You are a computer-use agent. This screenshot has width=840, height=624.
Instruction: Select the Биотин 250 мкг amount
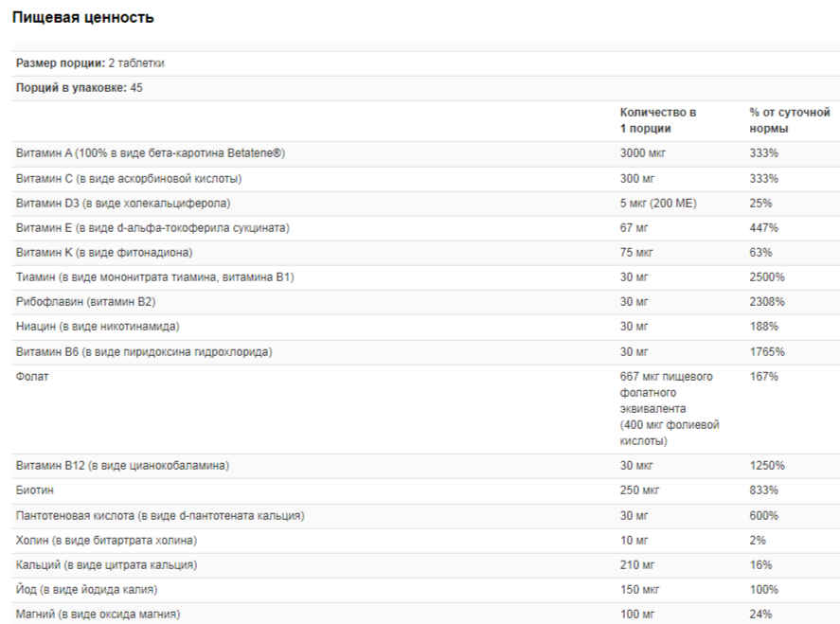point(639,490)
